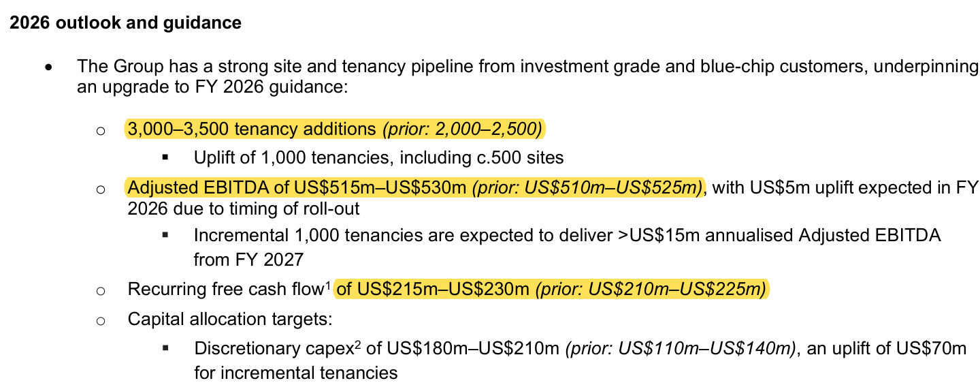Click the square bullet before "Uplift of 1,000 tenancies"
The image size is (980, 385).
(x=165, y=158)
